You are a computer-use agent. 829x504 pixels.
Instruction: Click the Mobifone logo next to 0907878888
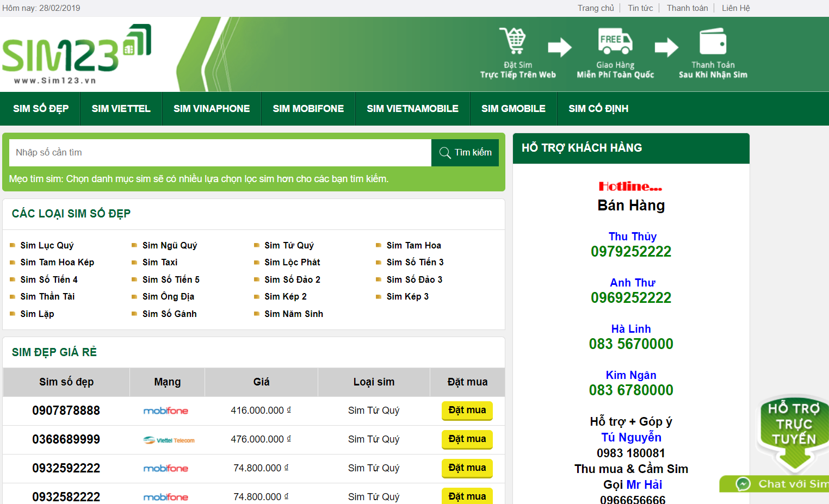point(166,410)
